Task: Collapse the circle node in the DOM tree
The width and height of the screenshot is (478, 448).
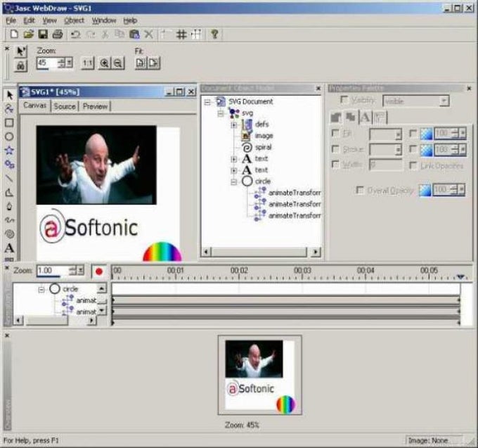Action: [x=234, y=181]
